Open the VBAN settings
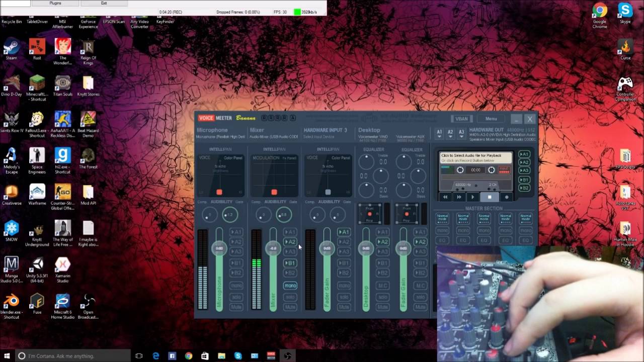Image resolution: width=644 pixels, height=362 pixels. (461, 119)
